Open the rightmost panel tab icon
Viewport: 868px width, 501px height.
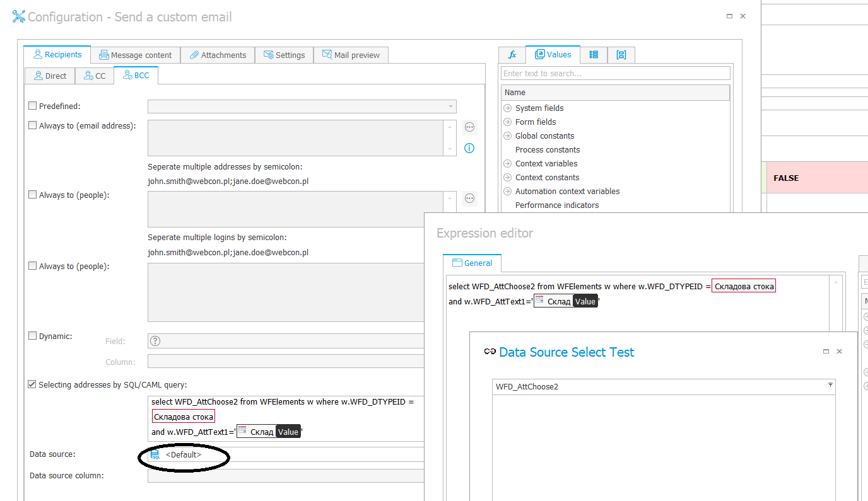tap(621, 55)
